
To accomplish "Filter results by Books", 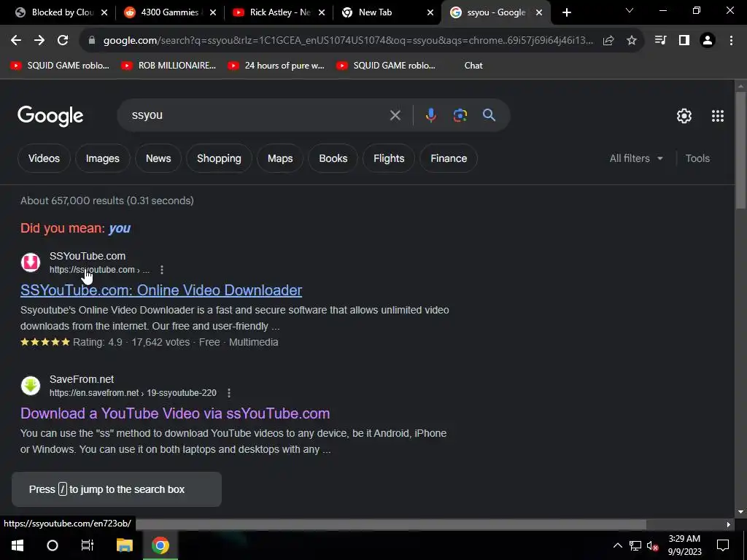I will [333, 158].
